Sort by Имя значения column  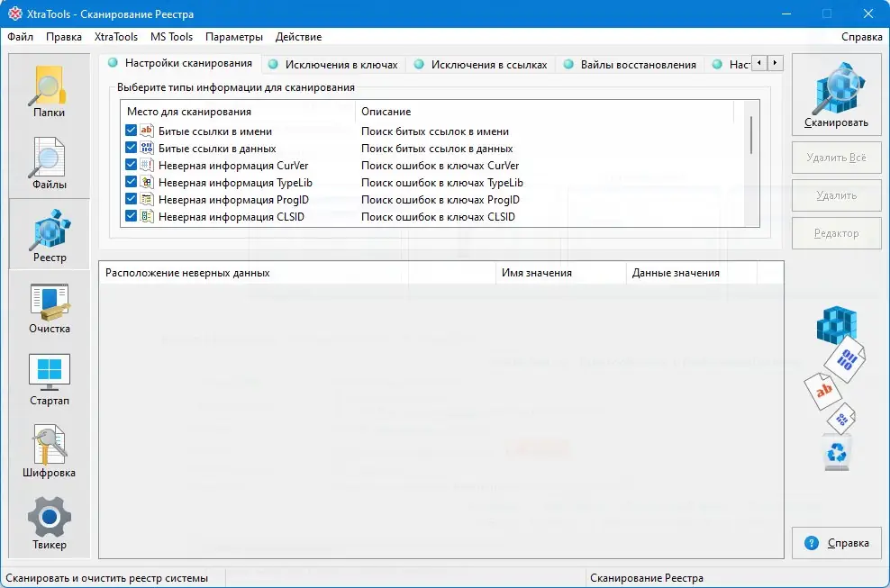[x=561, y=273]
